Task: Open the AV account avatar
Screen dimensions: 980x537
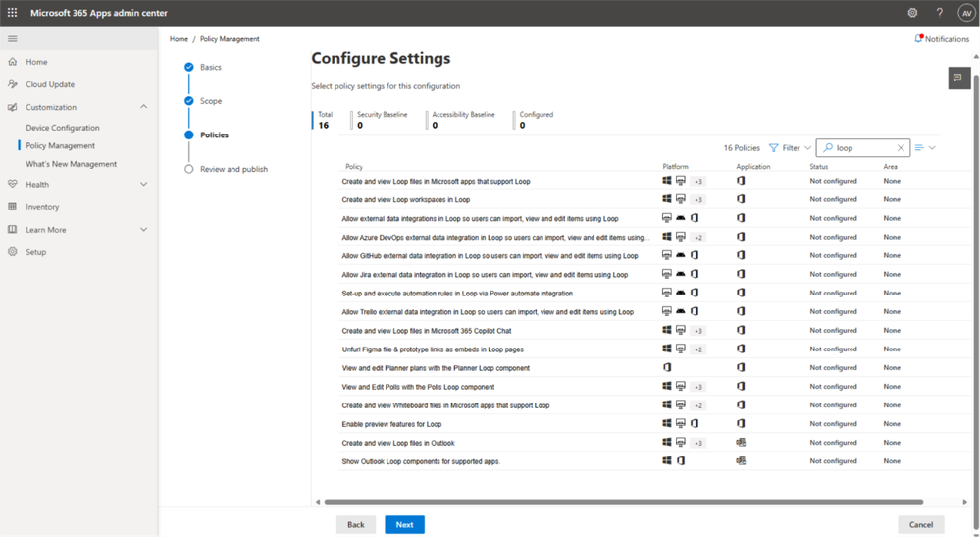Action: pos(966,13)
